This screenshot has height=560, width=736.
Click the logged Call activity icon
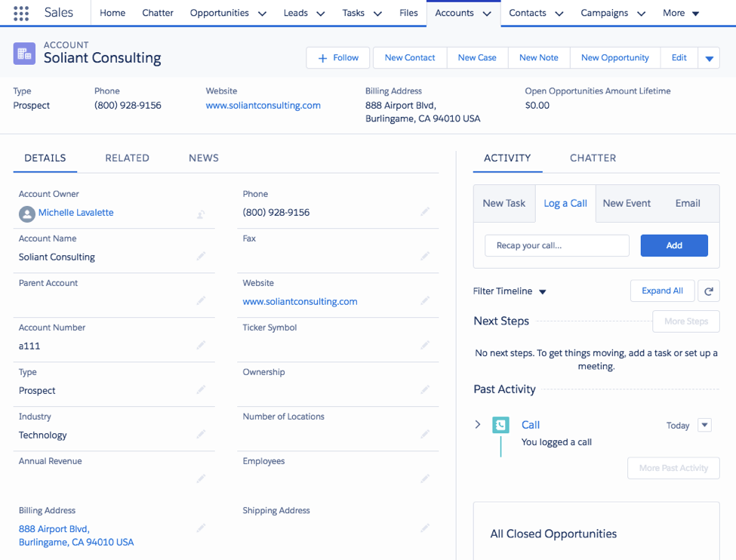[500, 425]
